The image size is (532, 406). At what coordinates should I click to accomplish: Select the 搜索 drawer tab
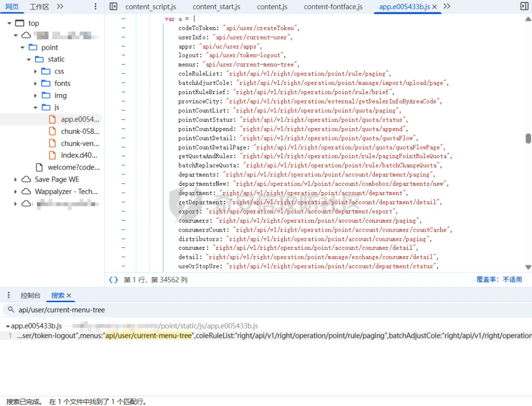(58, 295)
